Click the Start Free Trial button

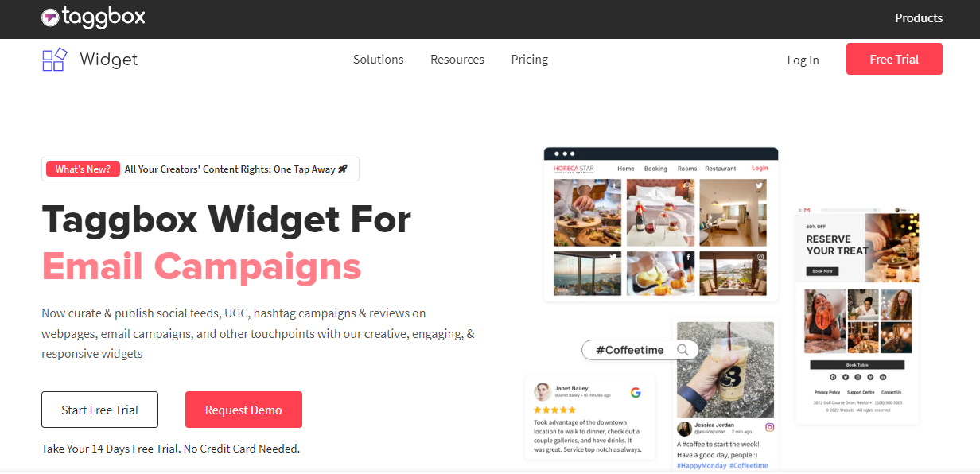tap(99, 410)
